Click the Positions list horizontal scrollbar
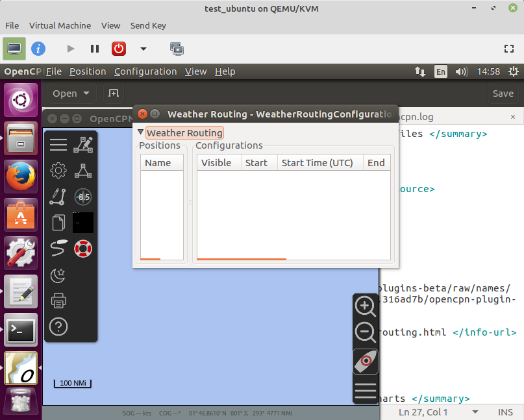 point(151,259)
